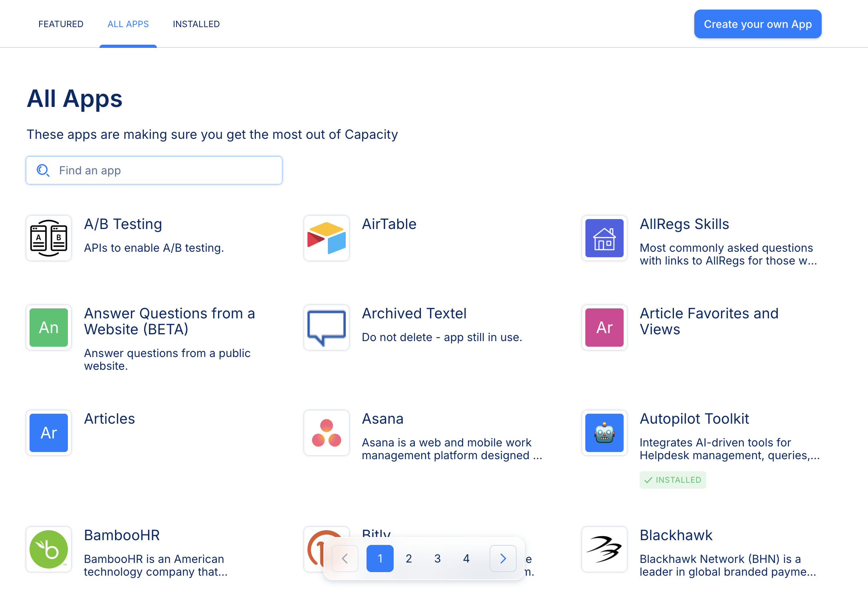
Task: Select page 4 in pagination
Action: 466,559
